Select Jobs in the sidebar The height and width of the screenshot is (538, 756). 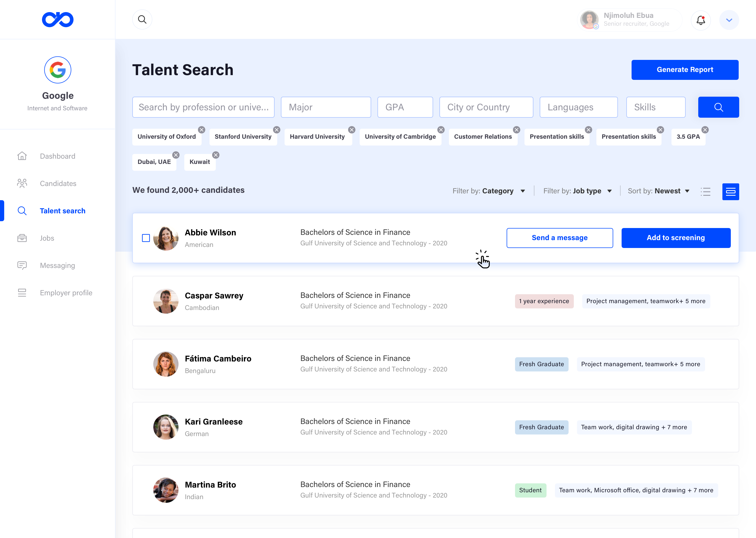click(x=47, y=238)
